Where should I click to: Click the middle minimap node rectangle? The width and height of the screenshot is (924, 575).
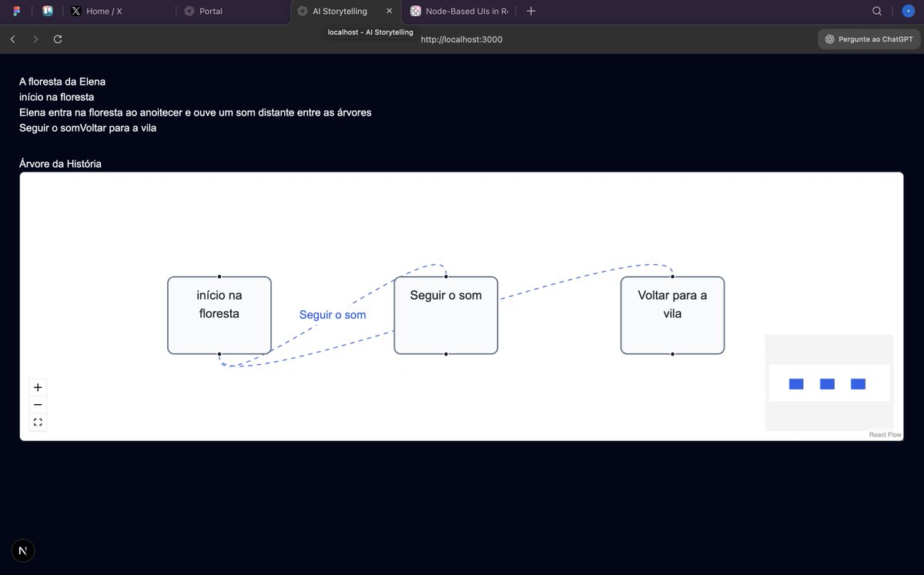tap(827, 384)
